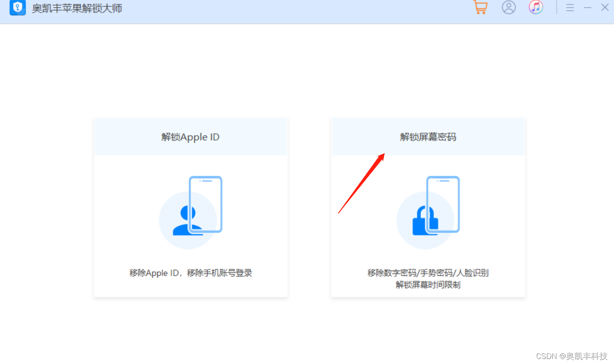614x364 pixels.
Task: Click the padlock and phone illustration
Action: coord(428,212)
